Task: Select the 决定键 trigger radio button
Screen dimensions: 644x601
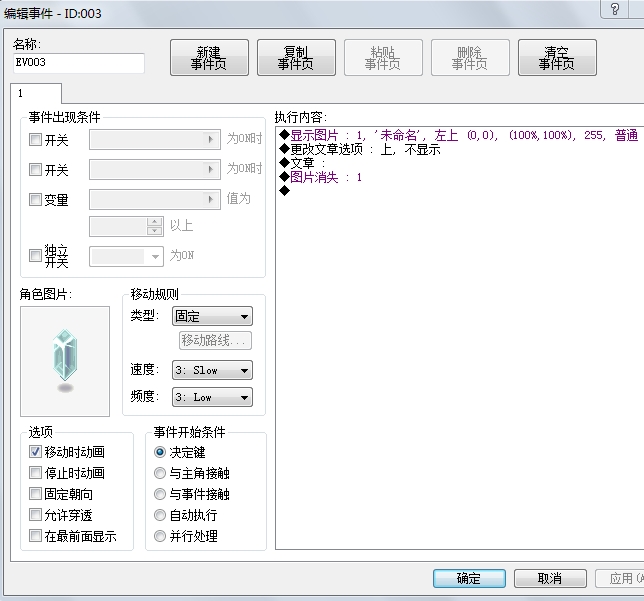Action: (x=160, y=452)
